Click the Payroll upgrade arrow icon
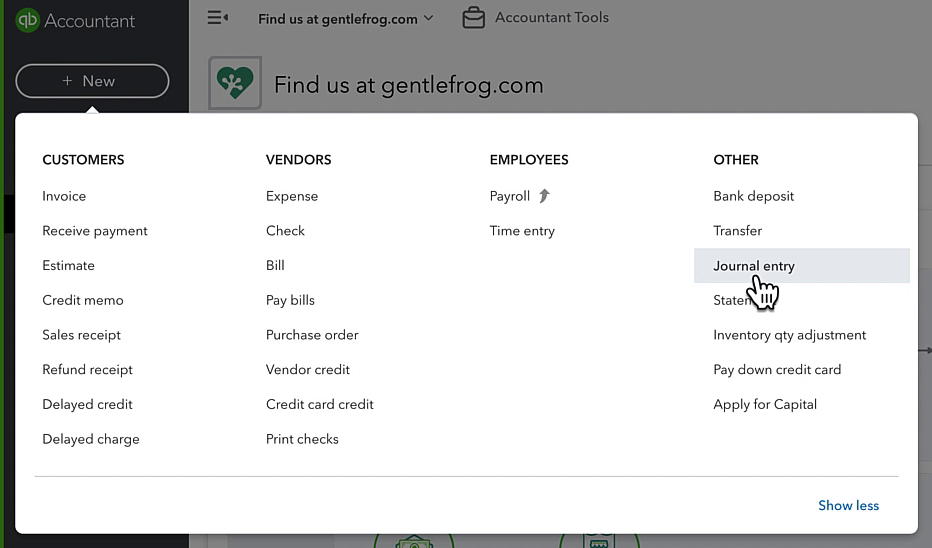The image size is (932, 548). click(x=544, y=196)
